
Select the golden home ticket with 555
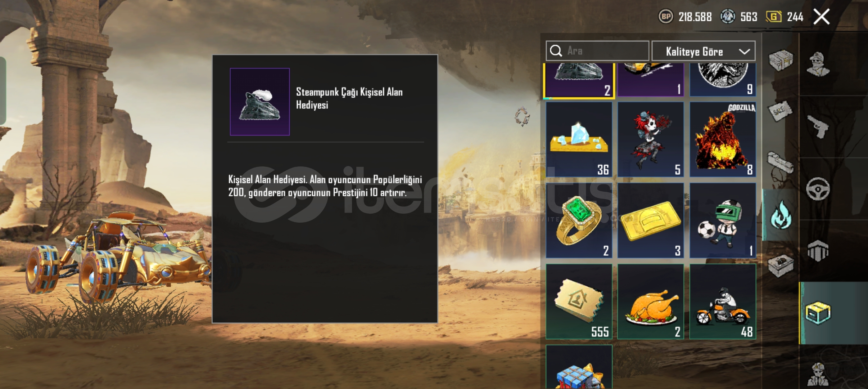(579, 301)
